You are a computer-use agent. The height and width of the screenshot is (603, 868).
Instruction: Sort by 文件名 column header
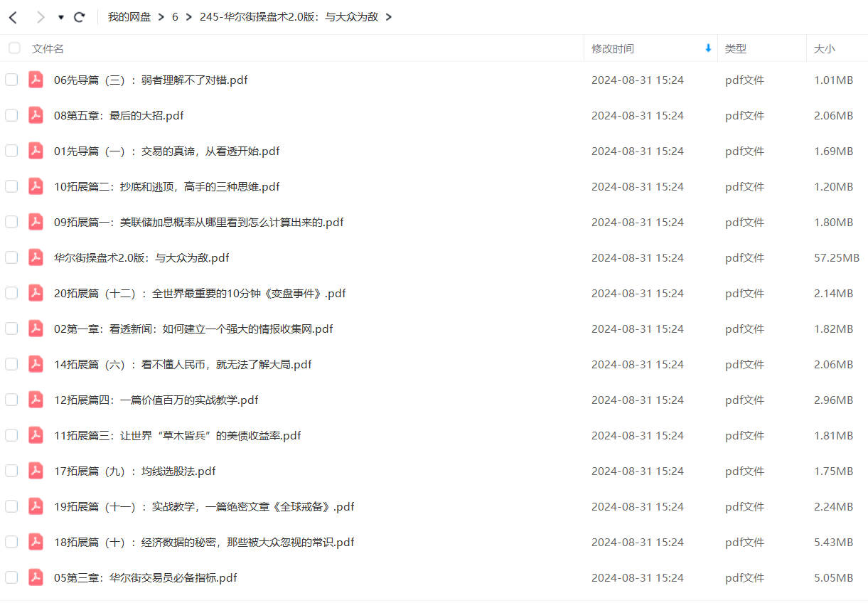(48, 48)
